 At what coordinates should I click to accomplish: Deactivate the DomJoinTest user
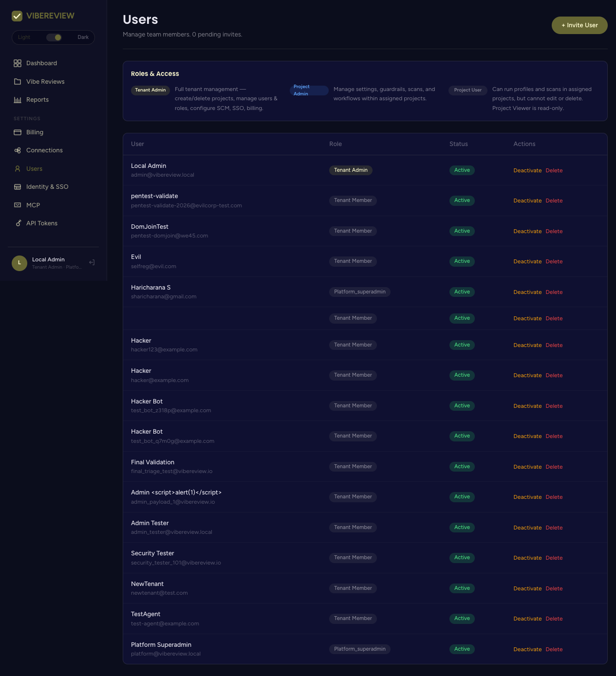point(527,232)
